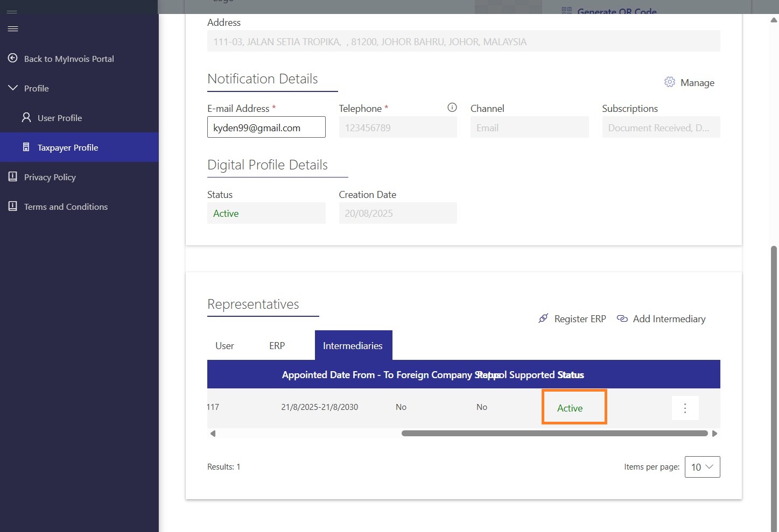
Task: Click the Register ERP plug icon
Action: pos(543,318)
